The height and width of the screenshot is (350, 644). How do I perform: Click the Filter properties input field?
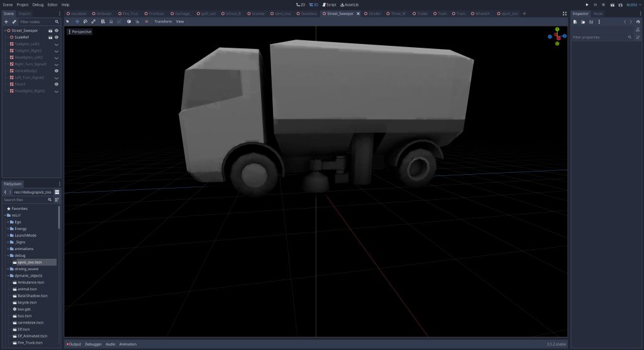(x=599, y=37)
